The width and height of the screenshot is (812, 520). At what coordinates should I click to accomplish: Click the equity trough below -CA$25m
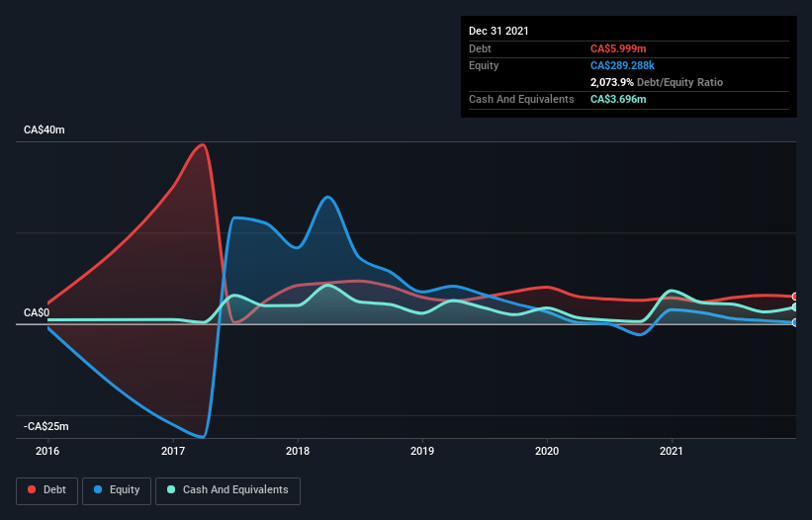point(203,437)
